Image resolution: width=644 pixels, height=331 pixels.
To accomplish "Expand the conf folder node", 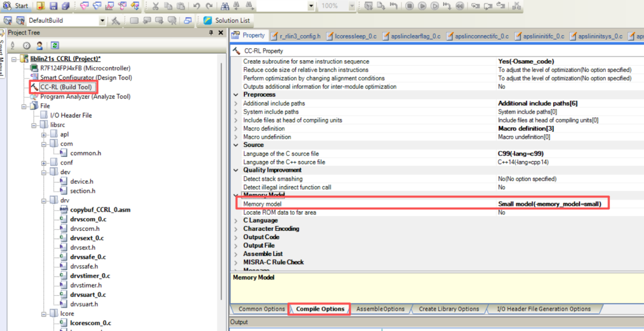I will (44, 163).
